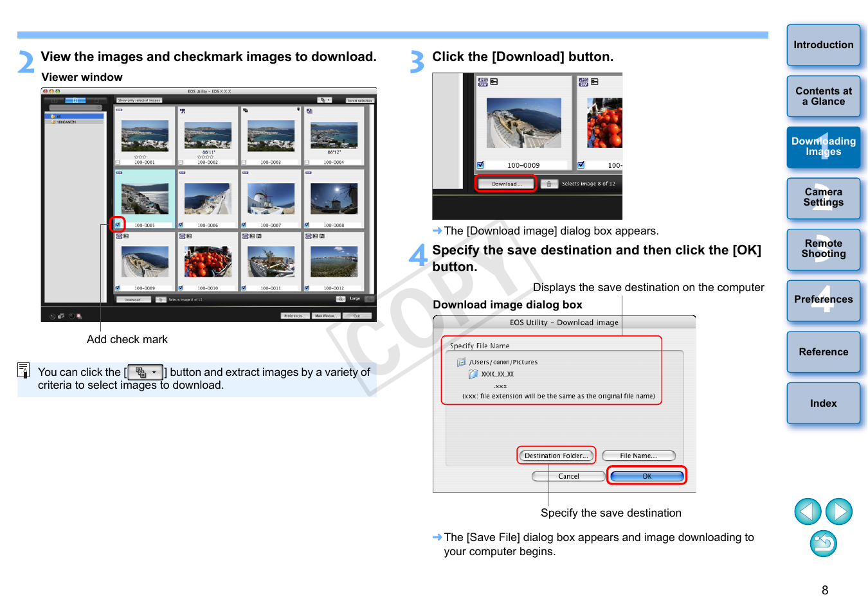Select the 100-0009 thumbnail in step 3

click(523, 123)
